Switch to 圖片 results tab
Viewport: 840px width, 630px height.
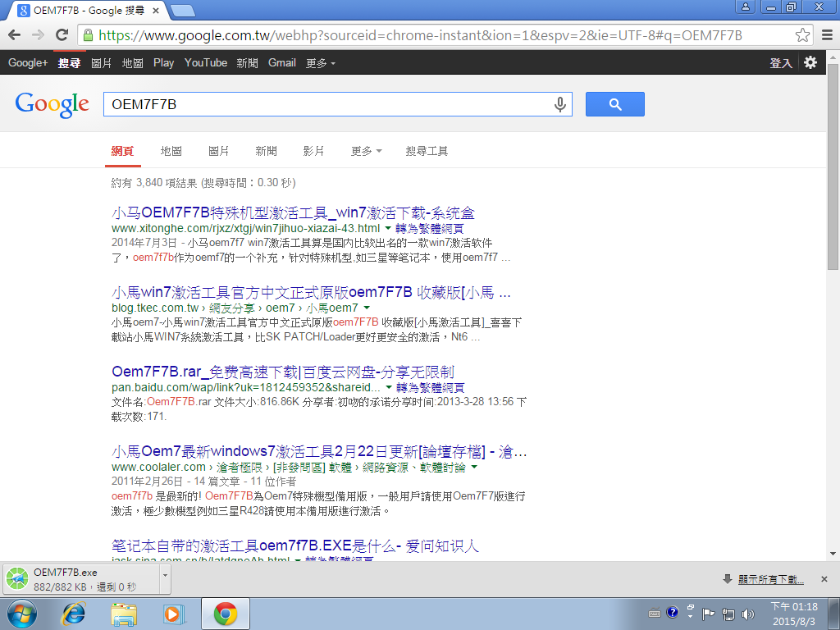click(x=218, y=151)
